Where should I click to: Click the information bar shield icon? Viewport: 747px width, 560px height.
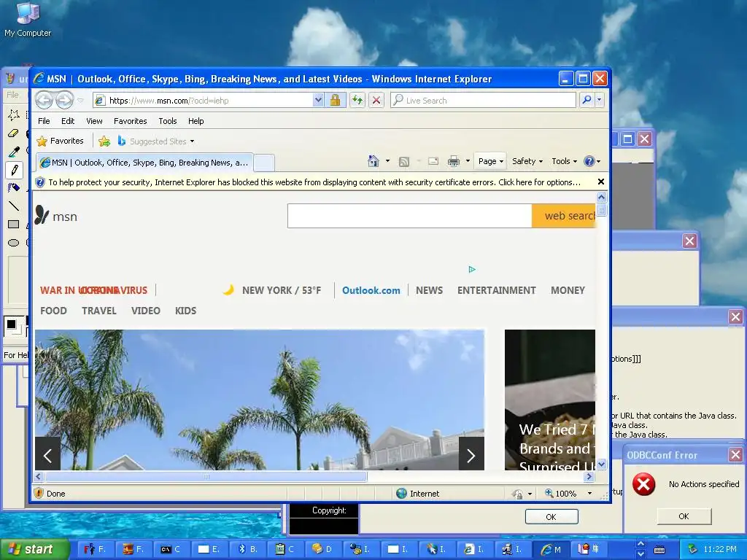coord(40,182)
